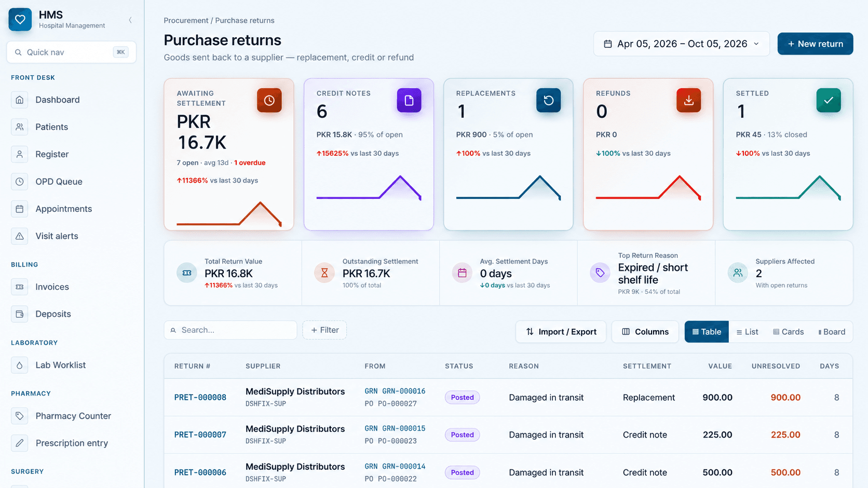Viewport: 868px width, 488px height.
Task: Click the Pharmacy Counter tag icon
Action: [x=20, y=416]
